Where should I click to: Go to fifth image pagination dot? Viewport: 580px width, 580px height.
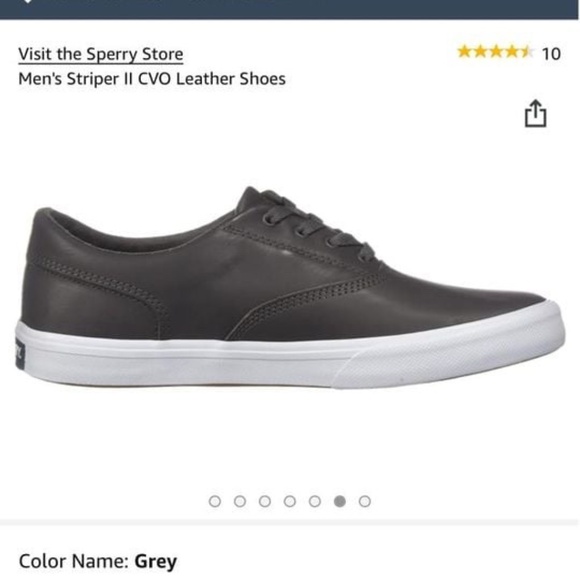pyautogui.click(x=315, y=501)
